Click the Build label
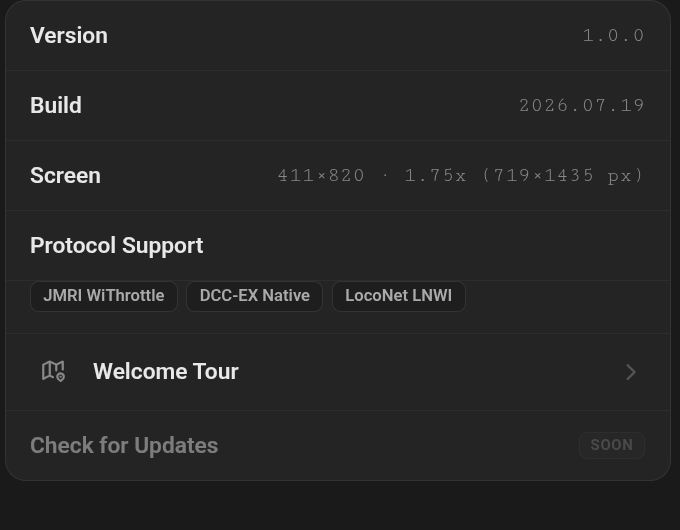The image size is (680, 530). tap(56, 105)
